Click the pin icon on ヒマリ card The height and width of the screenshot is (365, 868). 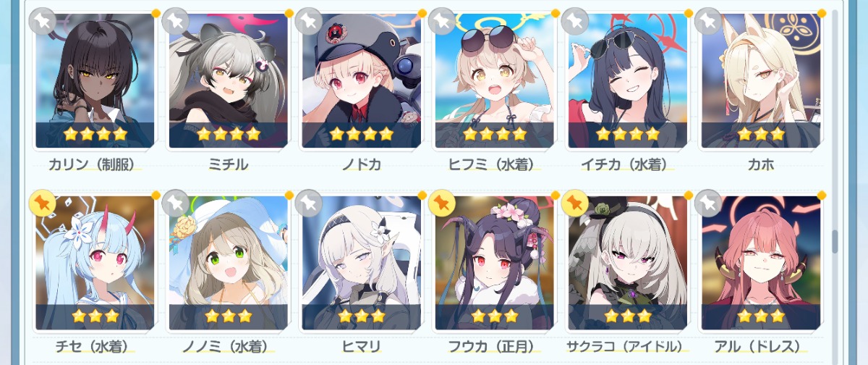pyautogui.click(x=309, y=204)
